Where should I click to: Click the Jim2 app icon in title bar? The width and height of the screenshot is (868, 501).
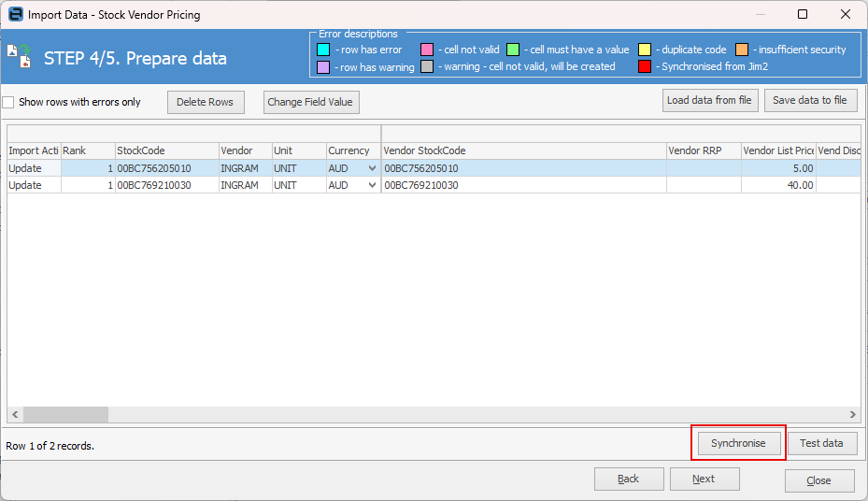[15, 15]
